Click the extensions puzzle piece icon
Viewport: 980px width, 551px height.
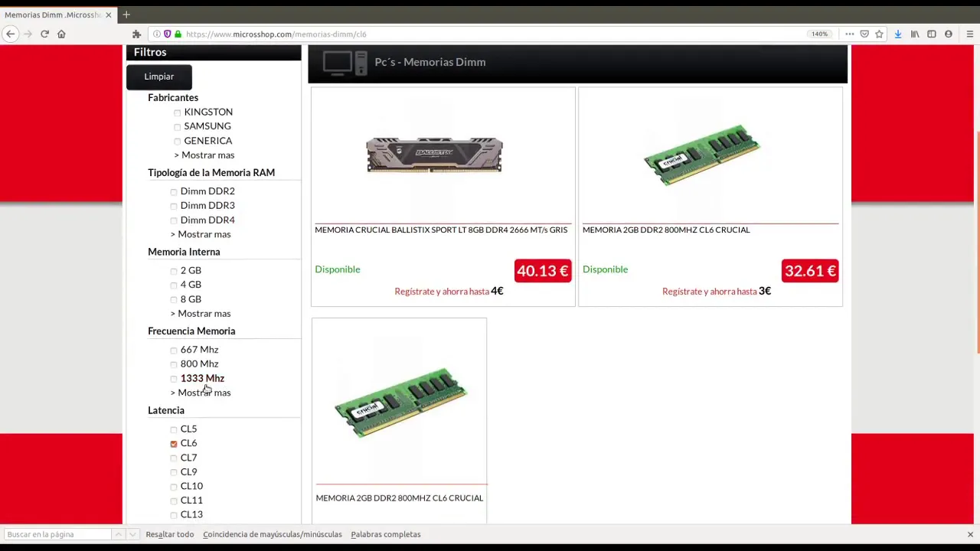pos(136,34)
